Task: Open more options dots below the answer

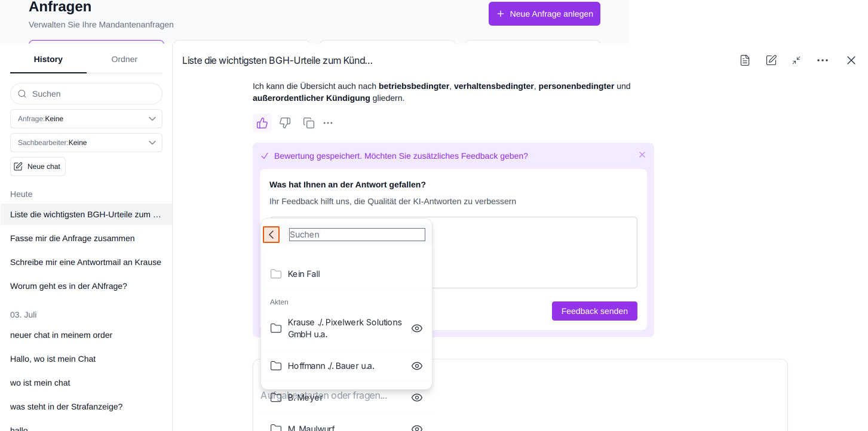Action: click(x=328, y=123)
